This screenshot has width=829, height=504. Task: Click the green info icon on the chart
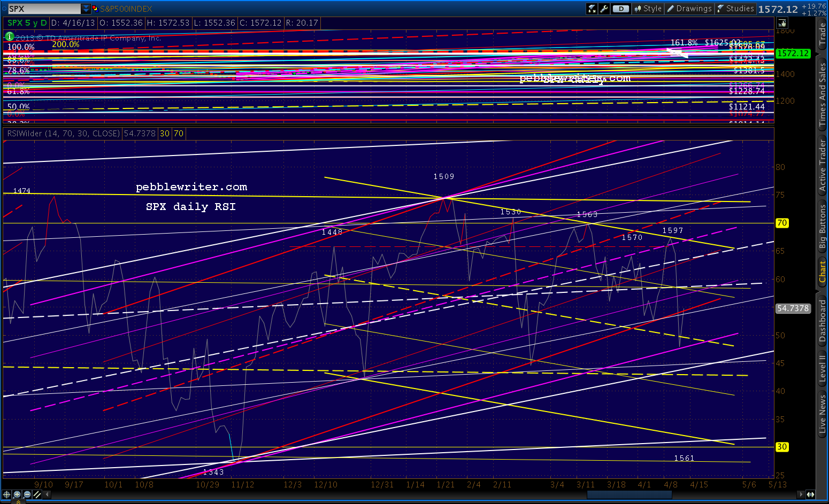[x=9, y=37]
